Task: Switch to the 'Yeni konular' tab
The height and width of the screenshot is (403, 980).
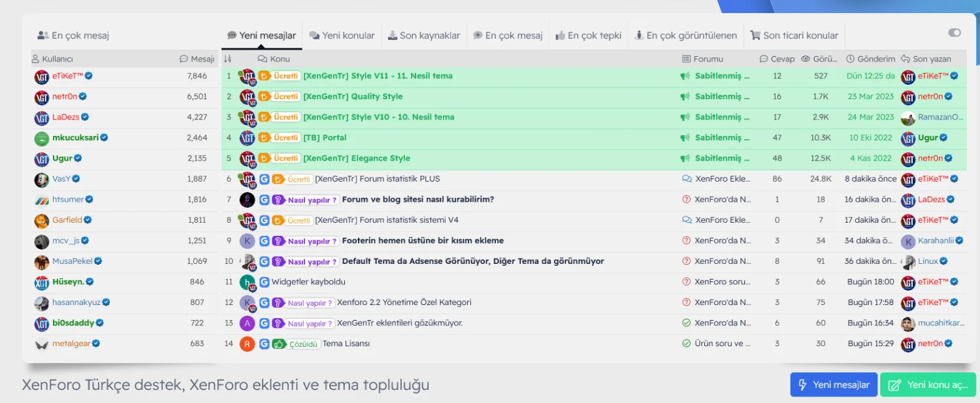Action: click(x=342, y=36)
